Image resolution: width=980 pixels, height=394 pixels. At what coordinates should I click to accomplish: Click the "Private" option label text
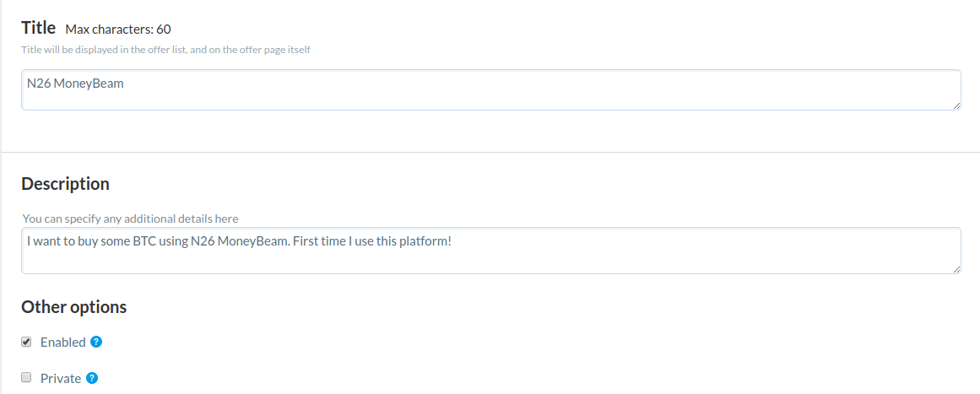point(61,379)
